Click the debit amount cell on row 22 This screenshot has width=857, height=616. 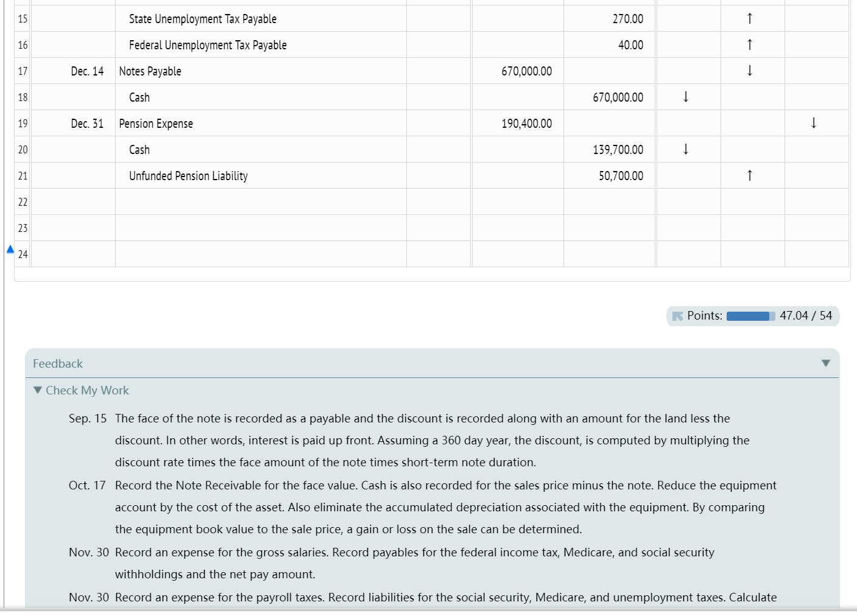click(517, 201)
